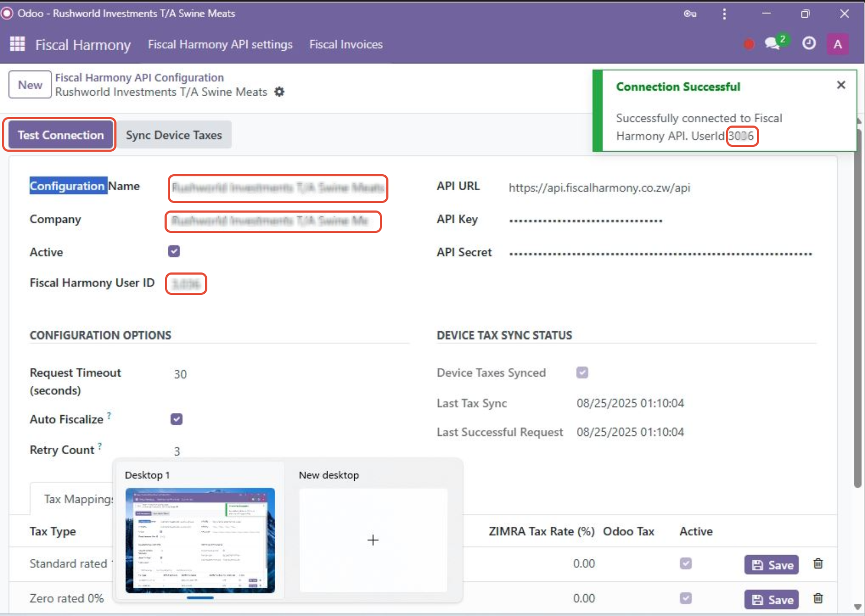The height and width of the screenshot is (616, 865).
Task: Delete the Standard rated tax mapping row
Action: (x=818, y=564)
